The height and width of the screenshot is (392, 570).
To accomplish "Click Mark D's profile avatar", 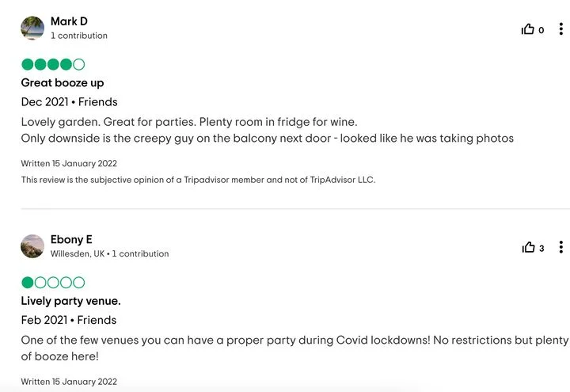I will click(32, 28).
